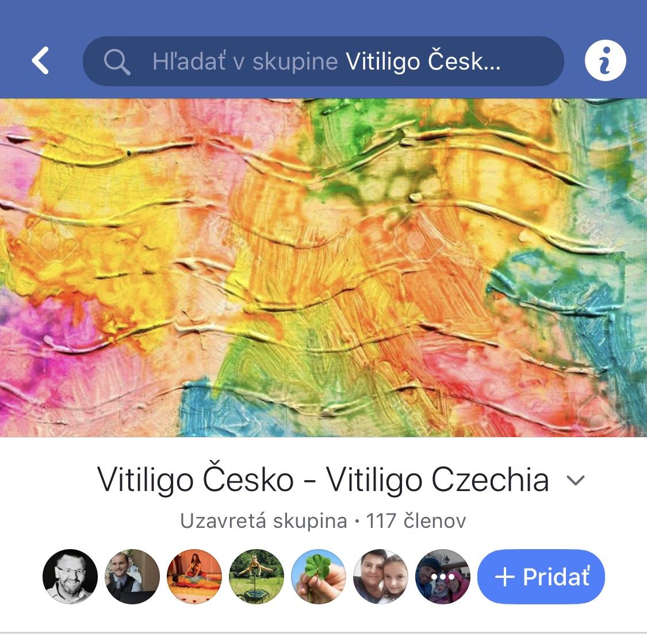
Task: Tap the back arrow icon
Action: (x=40, y=60)
